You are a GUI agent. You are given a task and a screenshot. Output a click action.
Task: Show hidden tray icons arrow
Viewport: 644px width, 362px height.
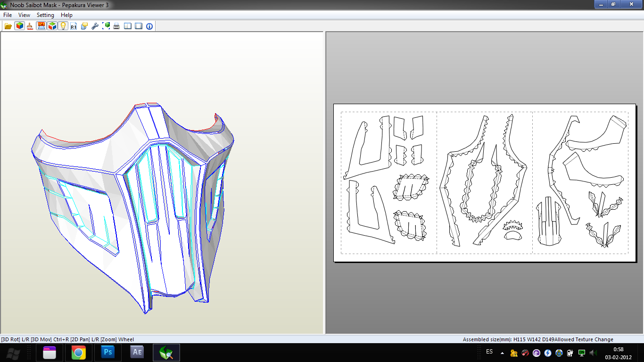point(502,353)
